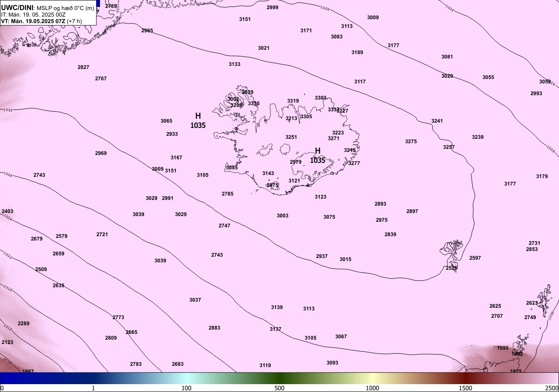Click the 3251 value in central Iceland

(291, 137)
